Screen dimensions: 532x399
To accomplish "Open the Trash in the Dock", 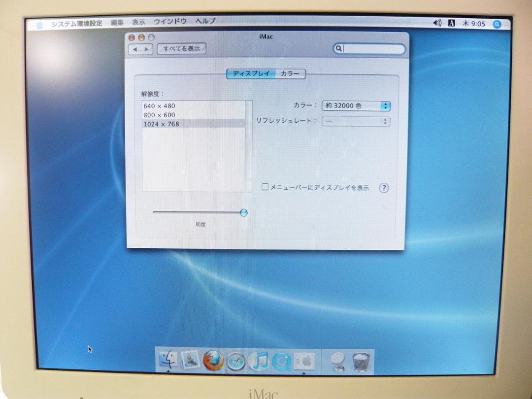I will pos(361,361).
